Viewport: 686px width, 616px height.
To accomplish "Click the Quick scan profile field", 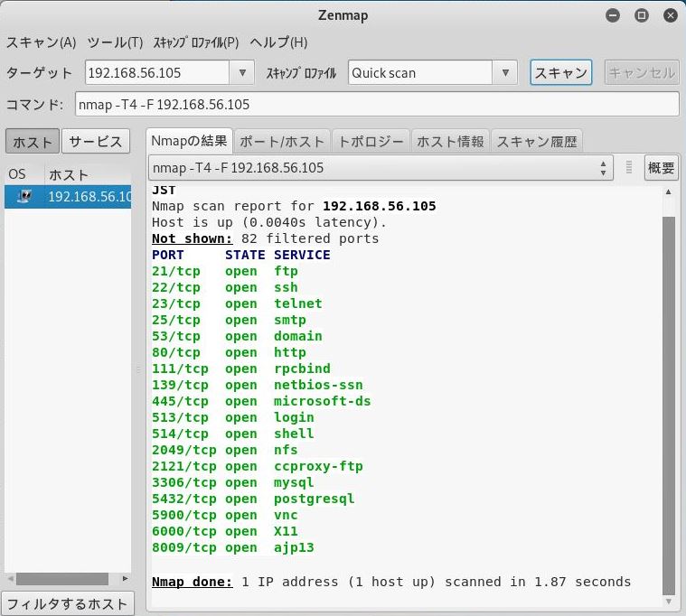I will coord(420,72).
